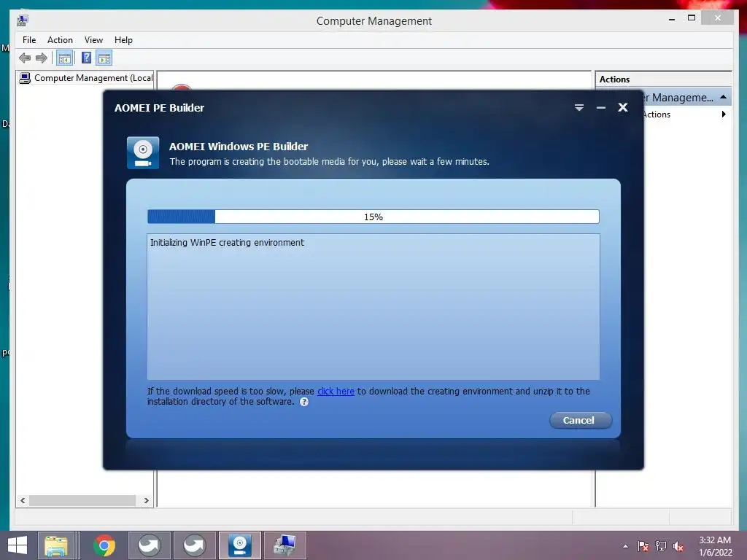Select Computer Management (Local) tree node
The width and height of the screenshot is (747, 560).
tap(86, 77)
